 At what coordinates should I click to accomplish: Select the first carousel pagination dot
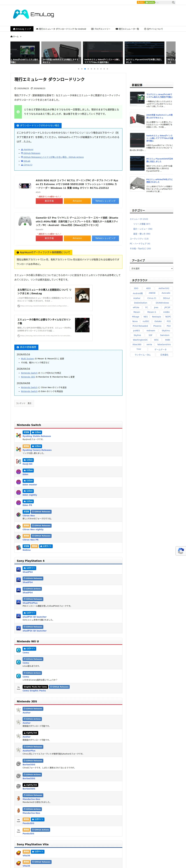(x=79, y=69)
